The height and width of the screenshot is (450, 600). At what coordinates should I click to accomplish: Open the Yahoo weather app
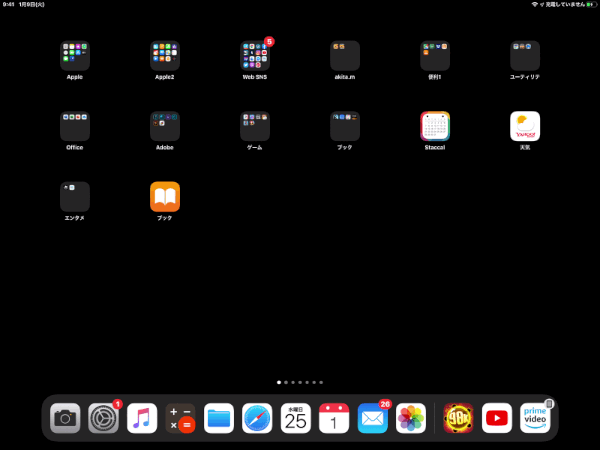tap(525, 126)
